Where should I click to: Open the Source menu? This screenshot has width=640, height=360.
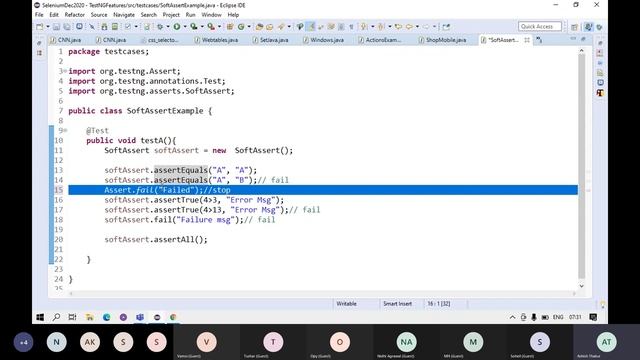pyautogui.click(x=99, y=15)
